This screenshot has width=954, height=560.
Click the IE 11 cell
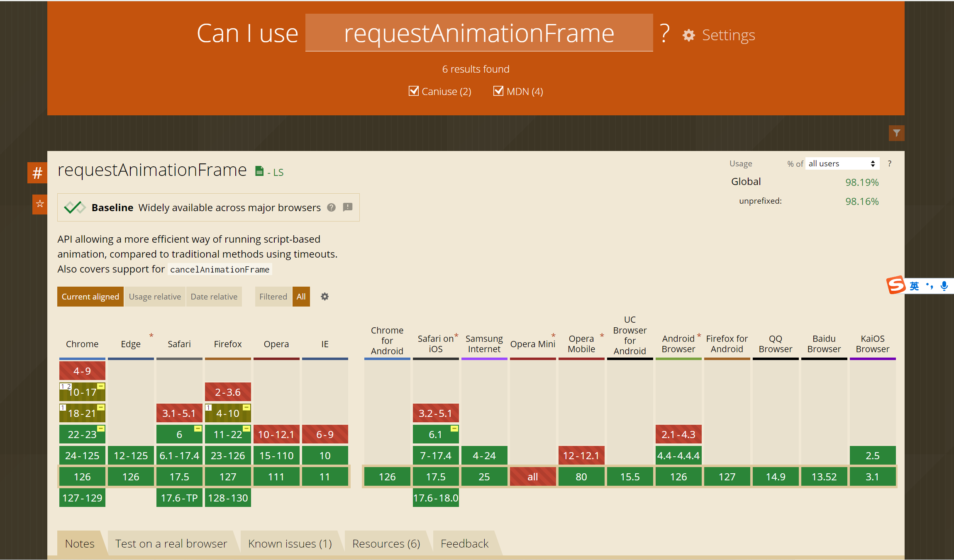(x=325, y=477)
